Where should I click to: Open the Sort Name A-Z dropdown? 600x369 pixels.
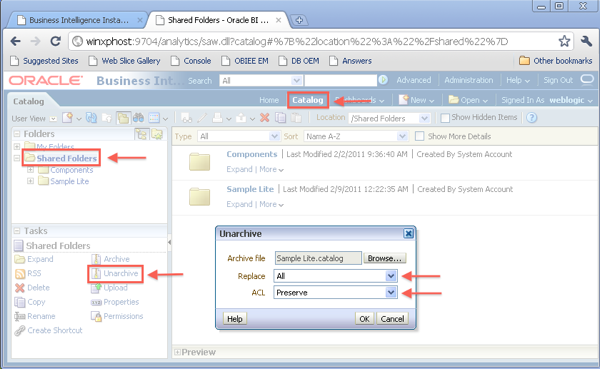[x=401, y=136]
